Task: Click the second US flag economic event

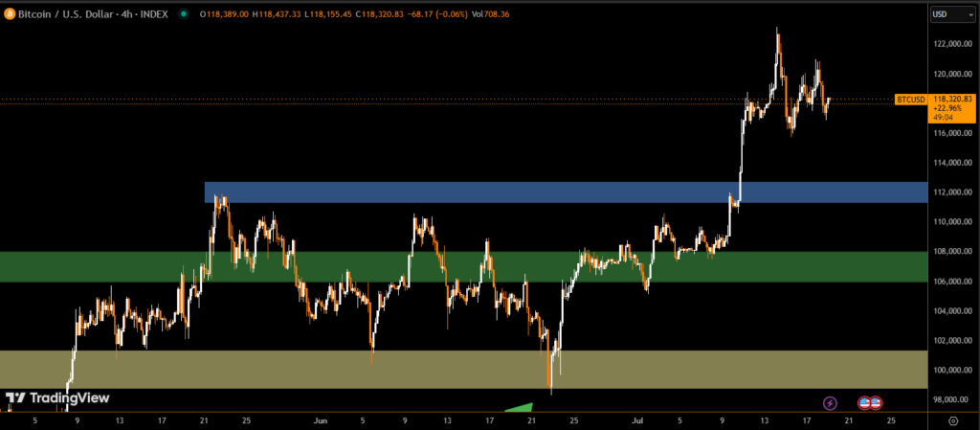Action: (x=876, y=403)
